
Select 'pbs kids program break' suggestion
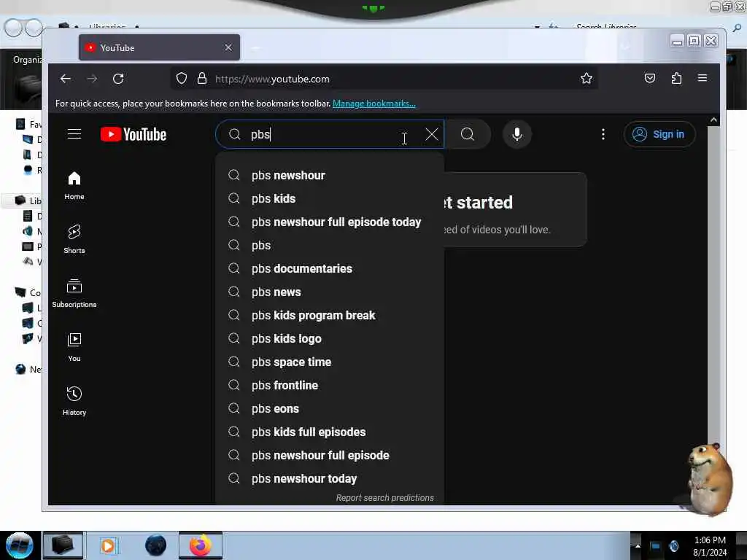tap(330, 315)
